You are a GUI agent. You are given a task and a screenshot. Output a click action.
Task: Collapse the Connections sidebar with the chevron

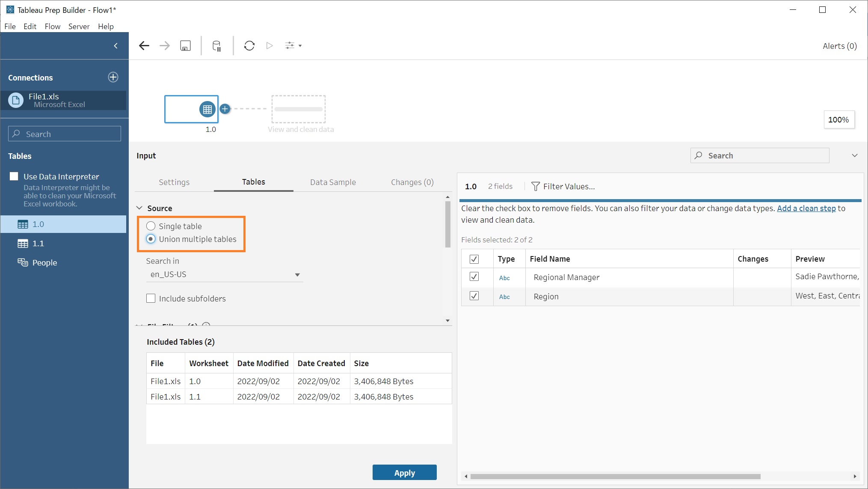115,45
